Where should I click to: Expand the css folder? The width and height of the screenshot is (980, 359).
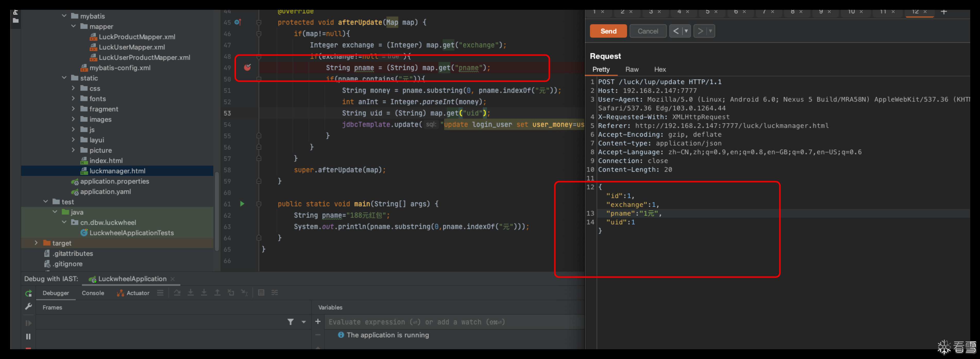click(x=73, y=88)
